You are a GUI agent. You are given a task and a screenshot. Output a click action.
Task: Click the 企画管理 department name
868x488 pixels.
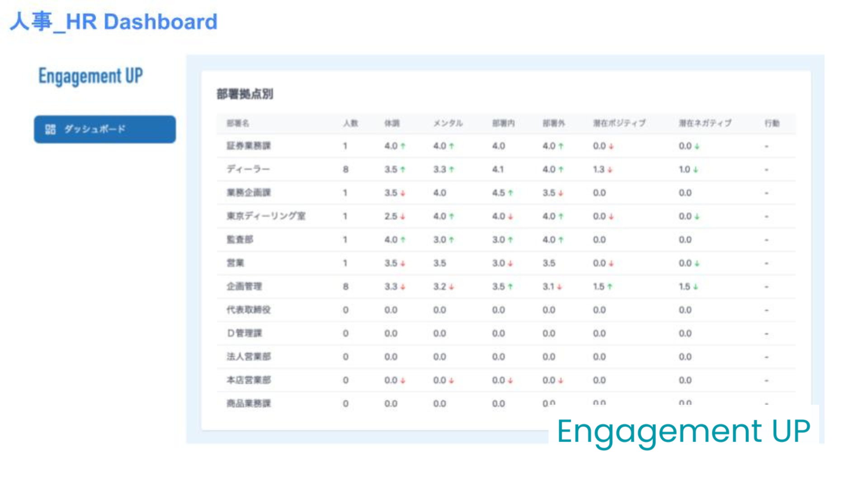click(x=244, y=286)
